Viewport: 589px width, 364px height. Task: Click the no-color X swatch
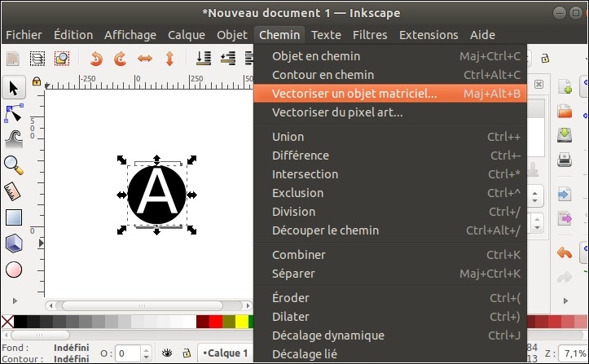(7, 322)
